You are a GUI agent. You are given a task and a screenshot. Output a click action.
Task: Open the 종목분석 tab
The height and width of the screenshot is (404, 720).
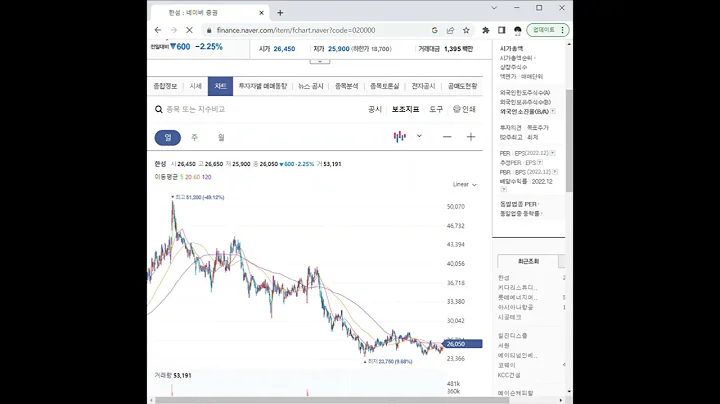346,86
